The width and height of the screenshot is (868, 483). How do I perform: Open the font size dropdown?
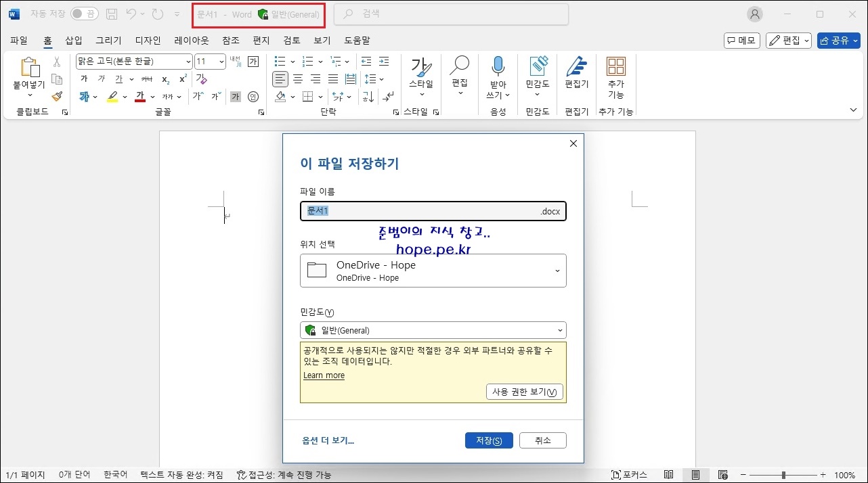click(221, 62)
